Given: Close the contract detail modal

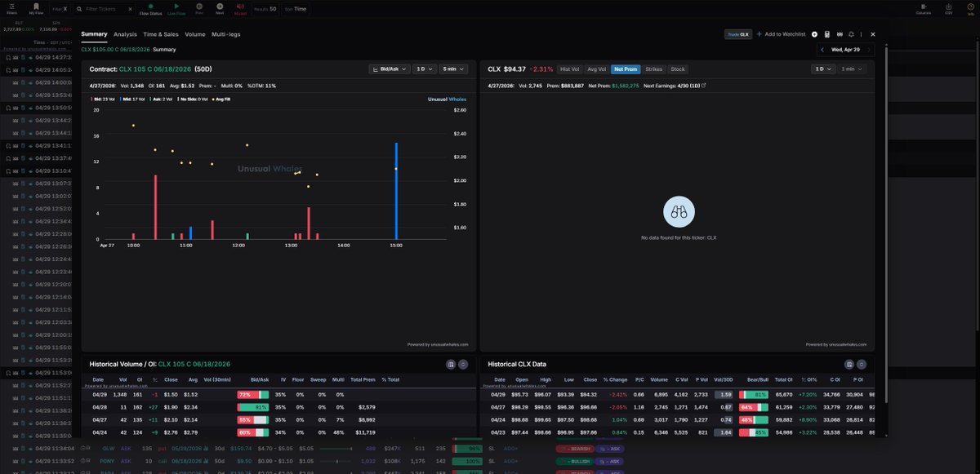Looking at the screenshot, I should 873,34.
